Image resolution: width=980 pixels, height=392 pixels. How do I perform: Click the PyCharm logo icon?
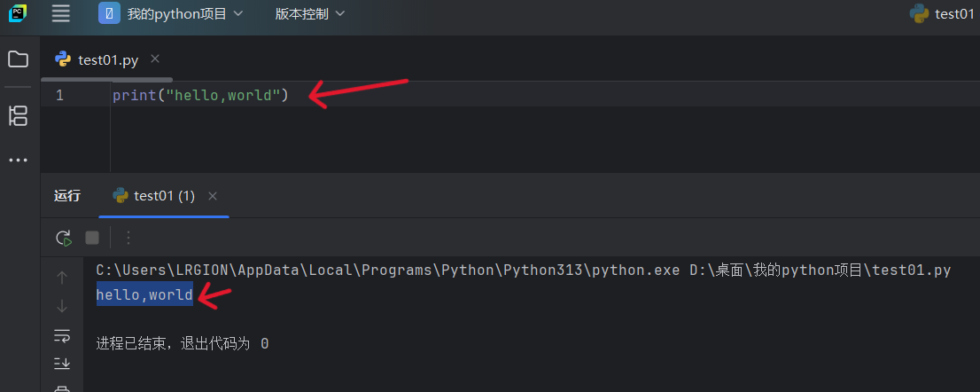[17, 13]
